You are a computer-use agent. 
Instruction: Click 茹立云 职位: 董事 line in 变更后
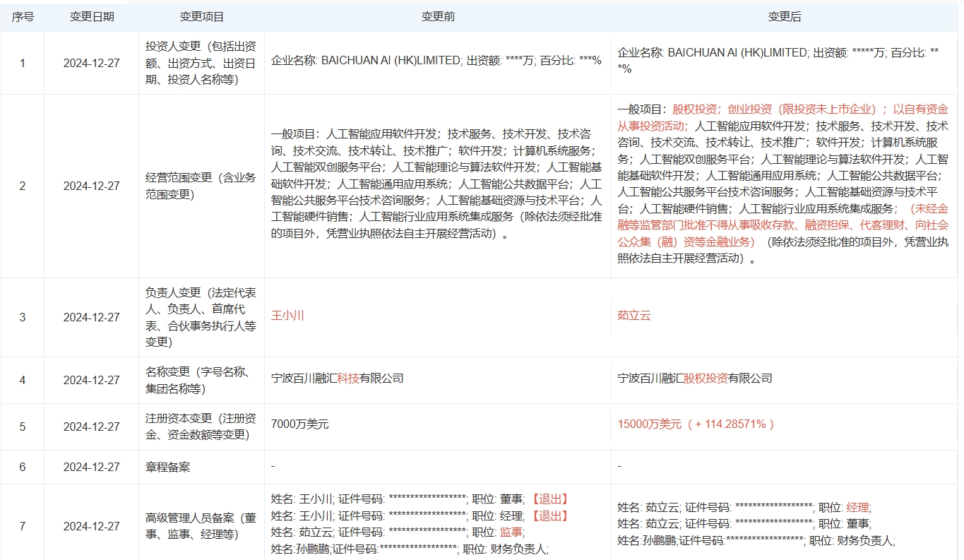tap(744, 524)
